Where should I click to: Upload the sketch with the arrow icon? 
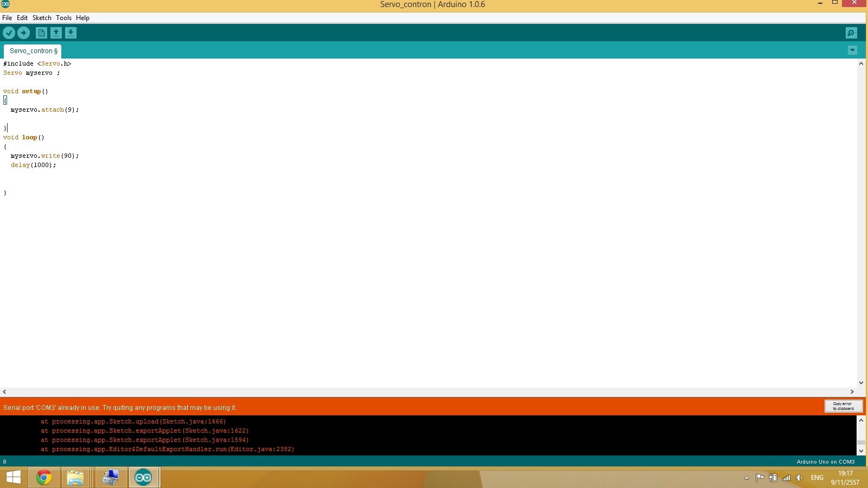coord(23,33)
